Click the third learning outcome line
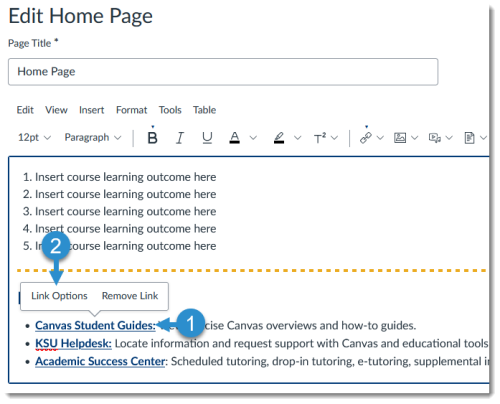The image size is (500, 404). 126,212
